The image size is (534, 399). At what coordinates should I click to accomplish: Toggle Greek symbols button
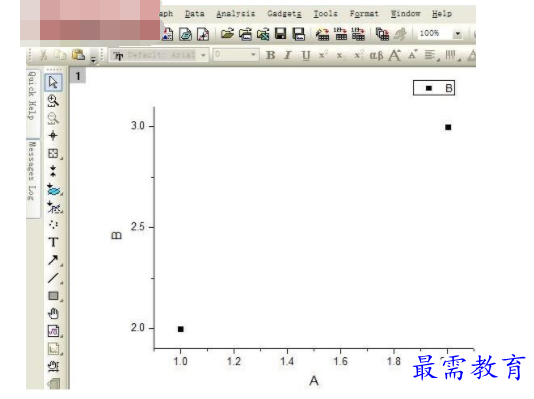376,55
